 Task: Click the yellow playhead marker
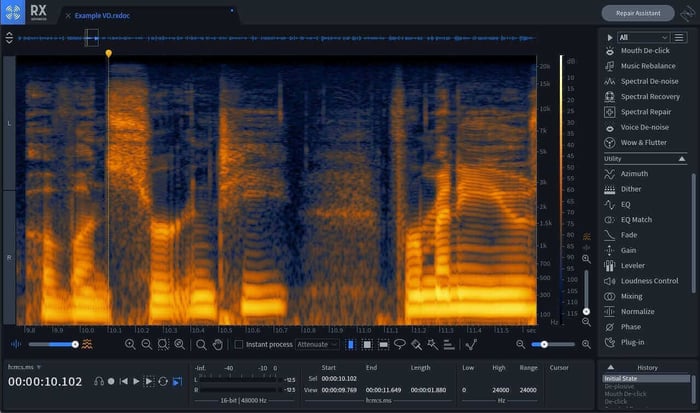108,54
